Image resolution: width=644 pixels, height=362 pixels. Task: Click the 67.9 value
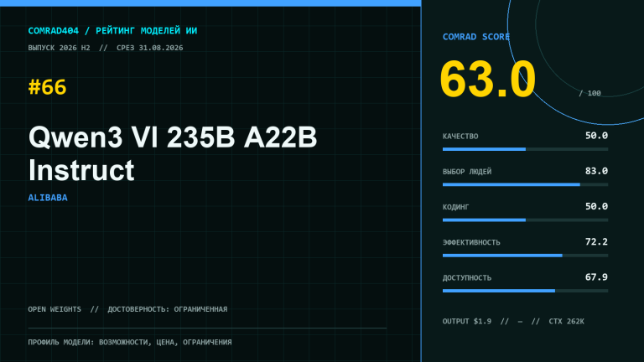[596, 277]
